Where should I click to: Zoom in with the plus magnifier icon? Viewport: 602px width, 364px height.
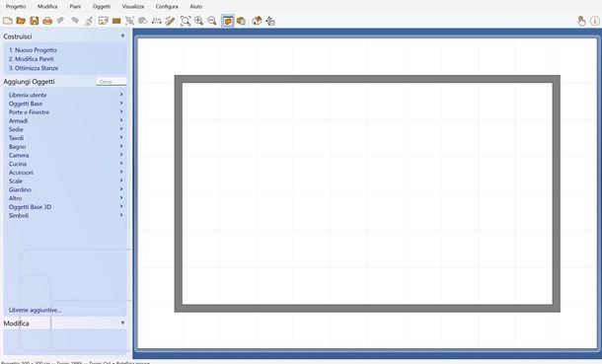(198, 21)
